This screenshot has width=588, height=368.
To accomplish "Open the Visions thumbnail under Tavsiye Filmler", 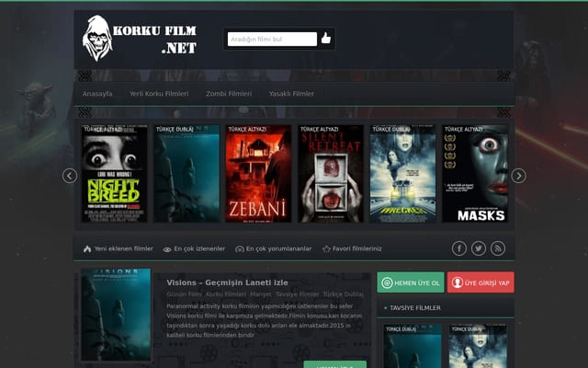I will 413,346.
